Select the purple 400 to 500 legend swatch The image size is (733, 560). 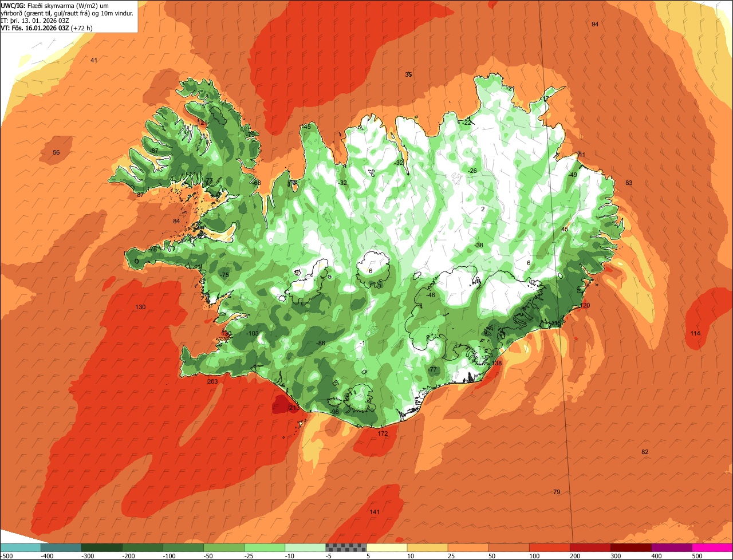tap(671, 547)
